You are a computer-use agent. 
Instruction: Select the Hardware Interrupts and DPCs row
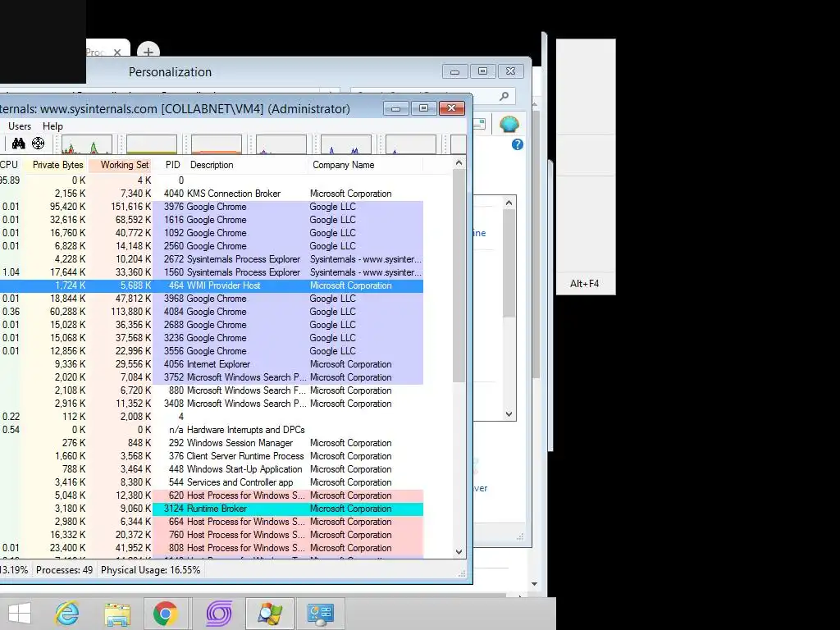[x=212, y=430]
